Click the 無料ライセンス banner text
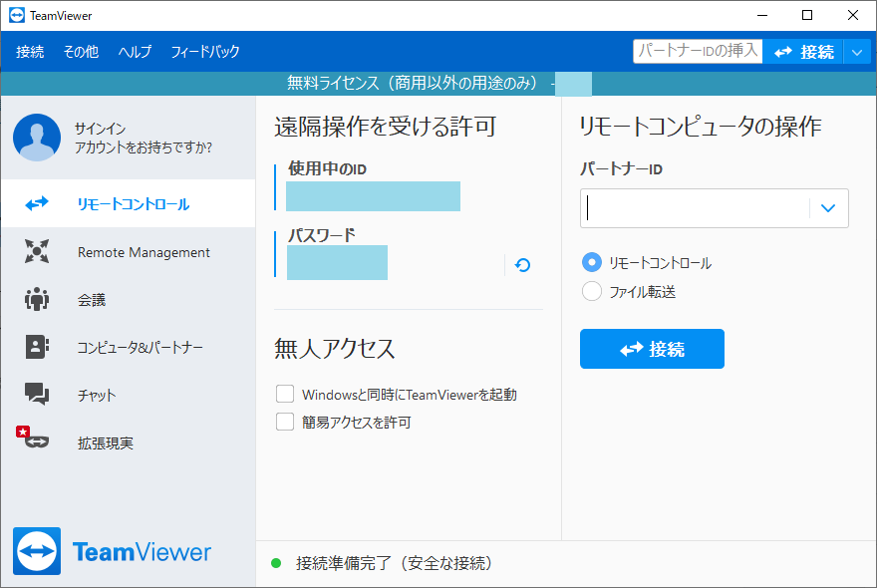The width and height of the screenshot is (877, 588). (413, 83)
